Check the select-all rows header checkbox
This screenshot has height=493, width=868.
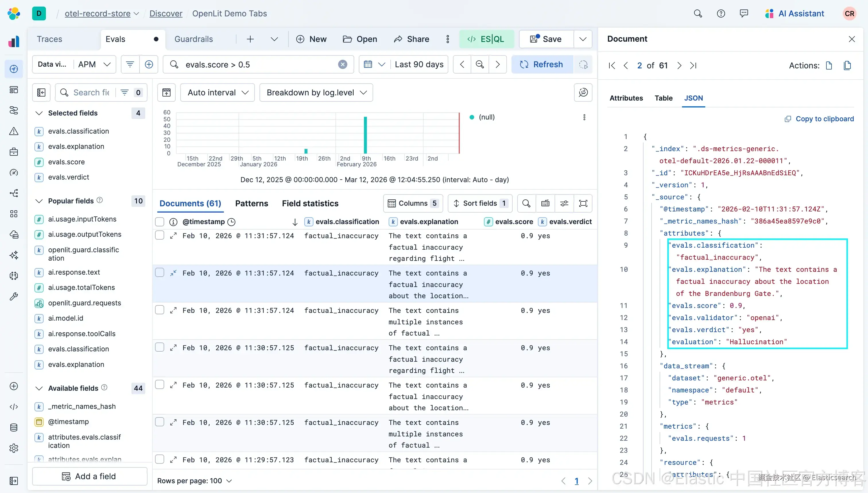(x=160, y=222)
